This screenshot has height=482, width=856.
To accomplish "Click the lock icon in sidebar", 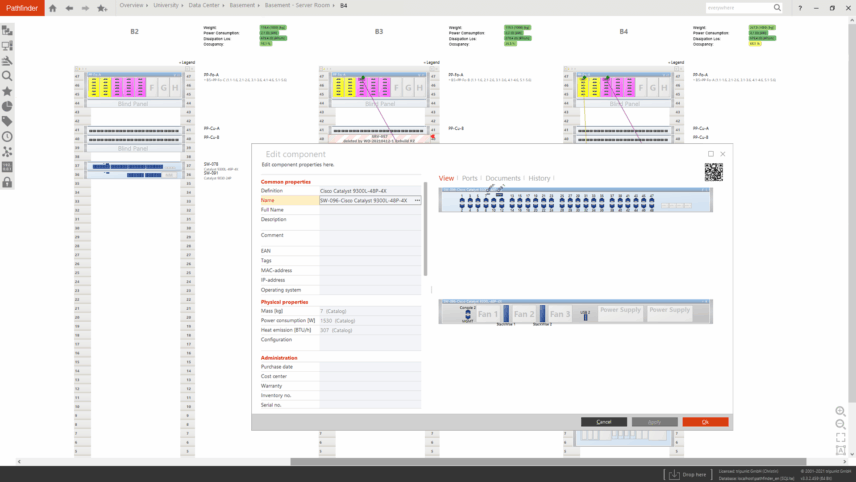I will tap(8, 182).
